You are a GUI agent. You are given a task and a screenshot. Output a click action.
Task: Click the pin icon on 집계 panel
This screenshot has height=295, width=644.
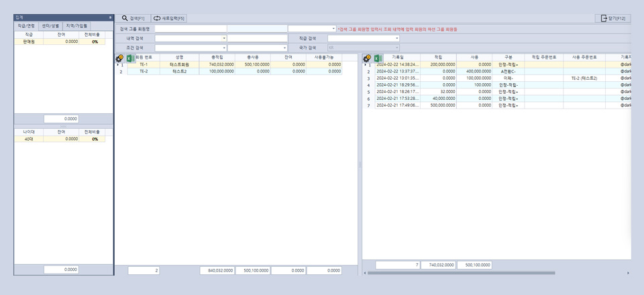click(x=110, y=17)
